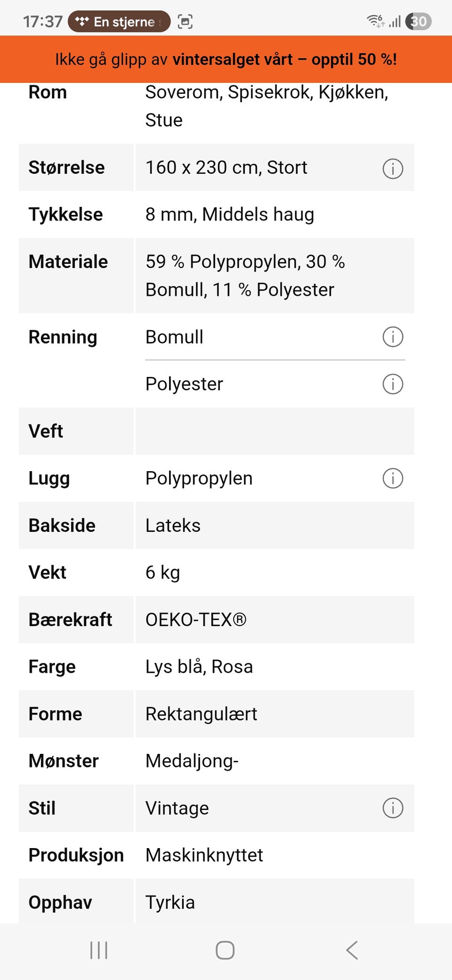Tap Android home navigation button

225,950
